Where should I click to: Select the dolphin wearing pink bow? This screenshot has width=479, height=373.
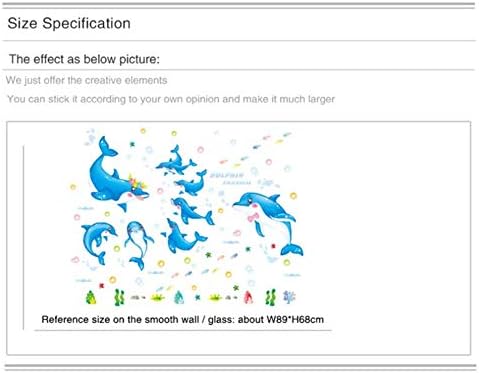(268, 223)
